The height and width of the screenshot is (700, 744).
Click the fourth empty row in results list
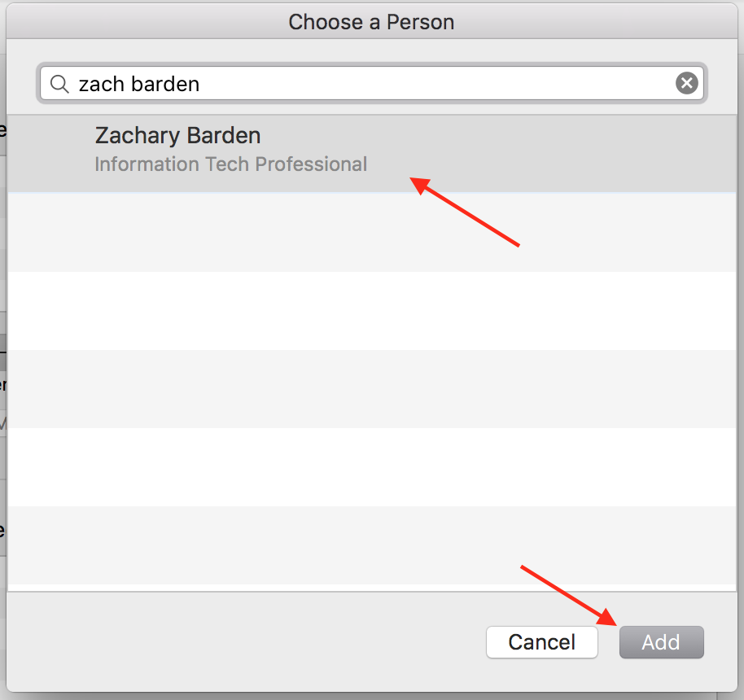(x=371, y=466)
